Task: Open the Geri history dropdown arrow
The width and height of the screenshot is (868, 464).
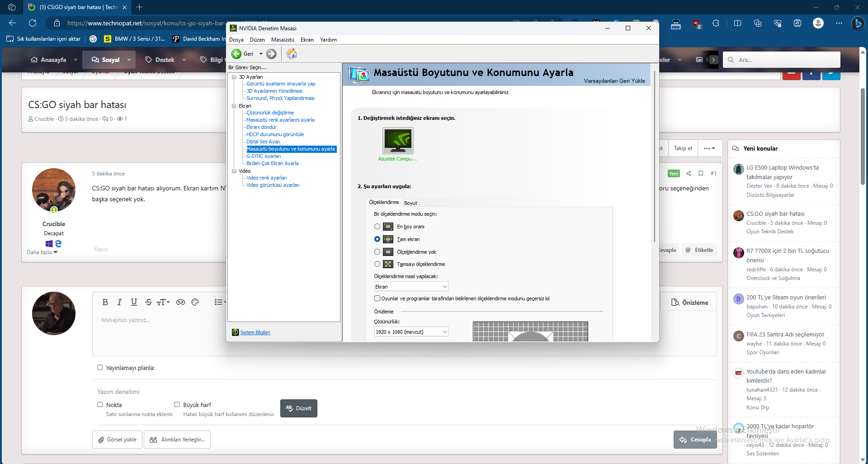Action: pyautogui.click(x=261, y=54)
